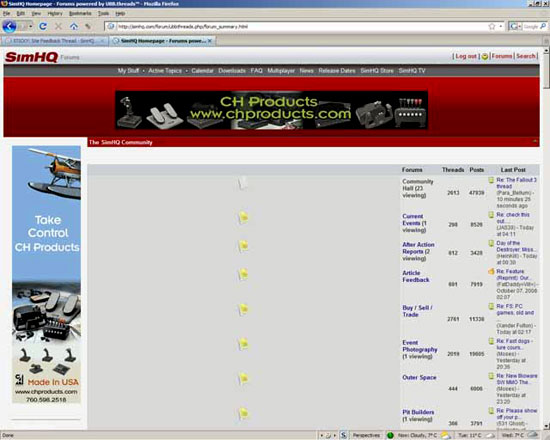This screenshot has width=550, height=440.
Task: Click the gray folder icon for Community Hall
Action: (243, 183)
